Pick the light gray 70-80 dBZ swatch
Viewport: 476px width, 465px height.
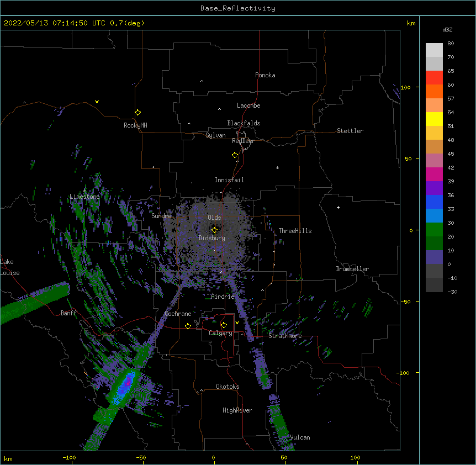pos(434,50)
